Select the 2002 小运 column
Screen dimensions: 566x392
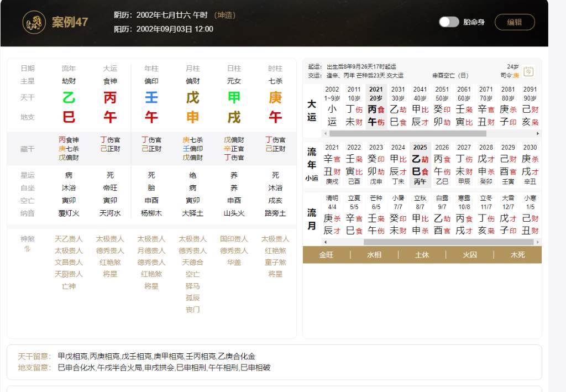(x=332, y=106)
